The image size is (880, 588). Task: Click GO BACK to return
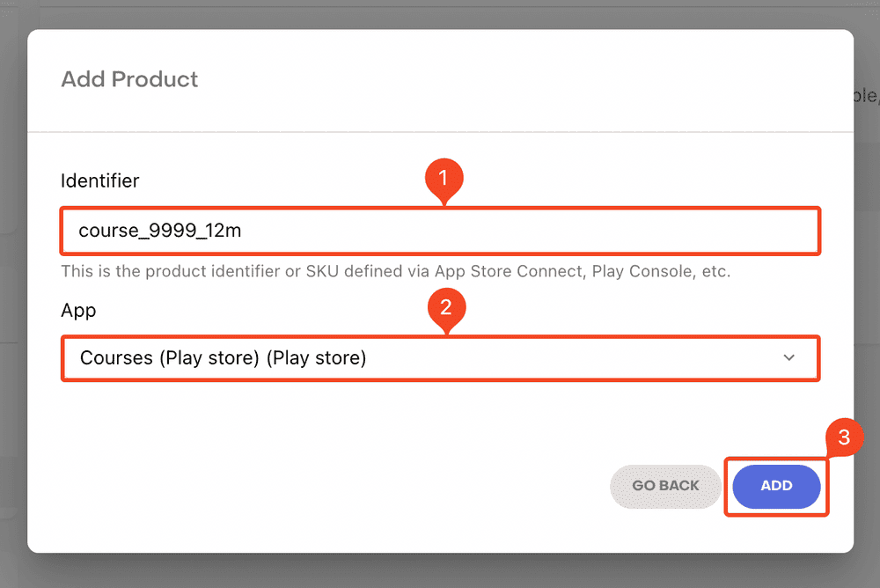pos(665,486)
